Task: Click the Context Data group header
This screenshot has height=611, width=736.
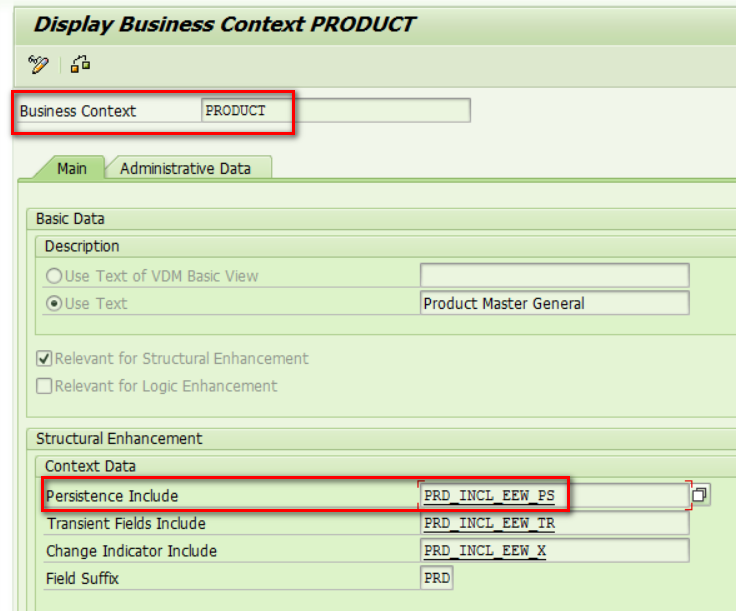Action: tap(91, 466)
